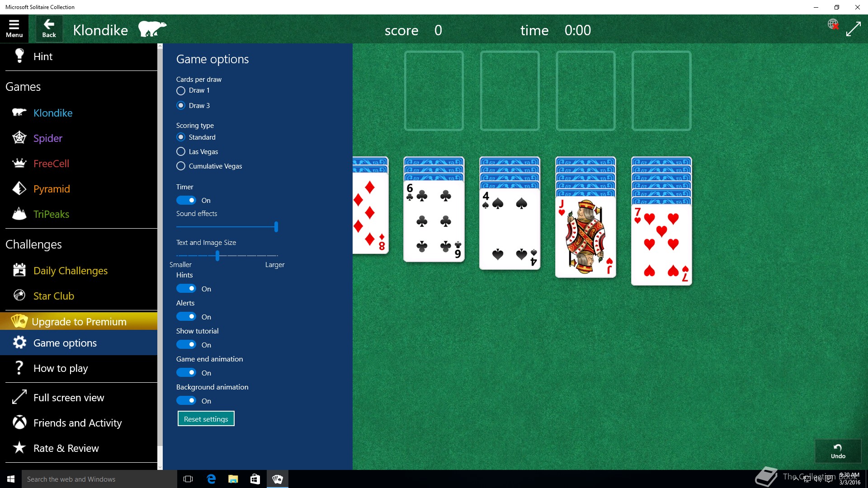This screenshot has height=488, width=868.
Task: Click the lightbulb Hint icon
Action: (19, 56)
